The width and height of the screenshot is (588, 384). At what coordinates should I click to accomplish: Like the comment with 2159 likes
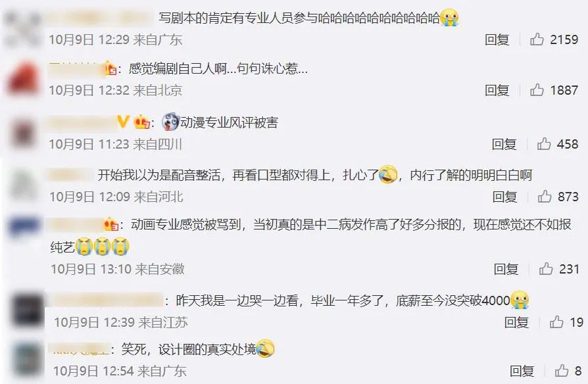point(537,39)
